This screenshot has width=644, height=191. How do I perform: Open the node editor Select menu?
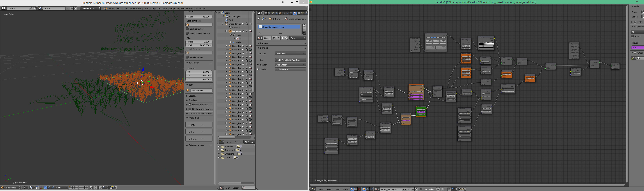click(x=329, y=189)
